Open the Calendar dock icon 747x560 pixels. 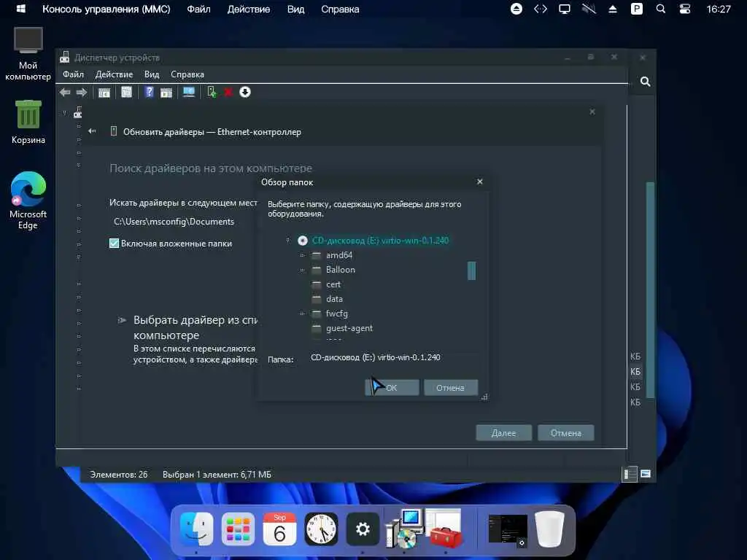pos(279,529)
